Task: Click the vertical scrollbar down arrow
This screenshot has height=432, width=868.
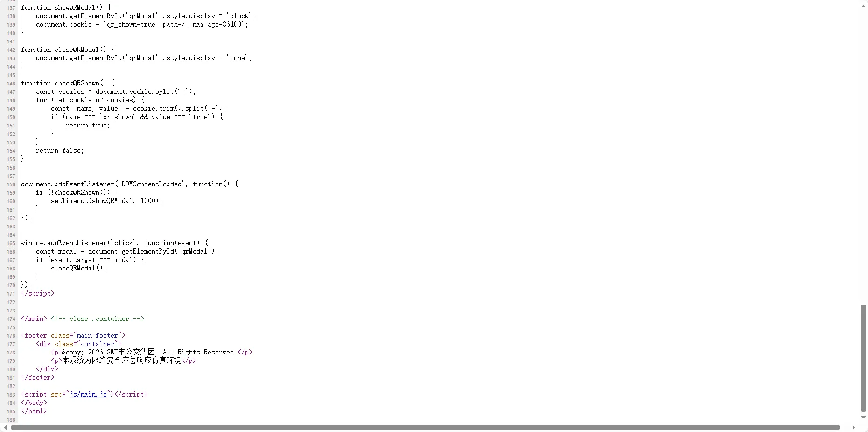Action: pos(863,418)
